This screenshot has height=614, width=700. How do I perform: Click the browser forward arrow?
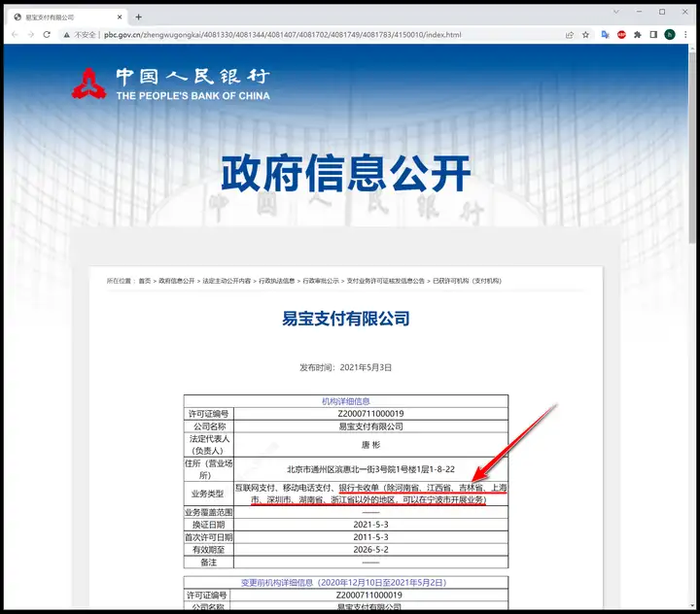tap(31, 34)
